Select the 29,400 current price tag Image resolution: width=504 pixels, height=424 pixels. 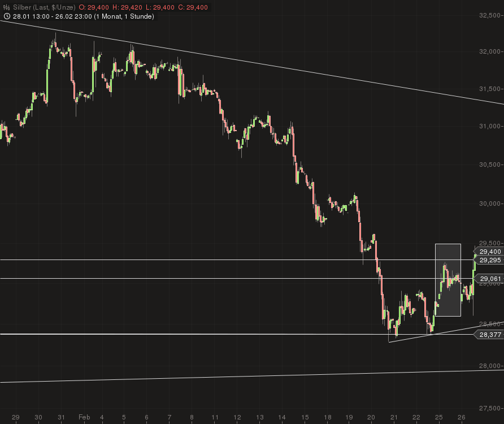(x=489, y=252)
